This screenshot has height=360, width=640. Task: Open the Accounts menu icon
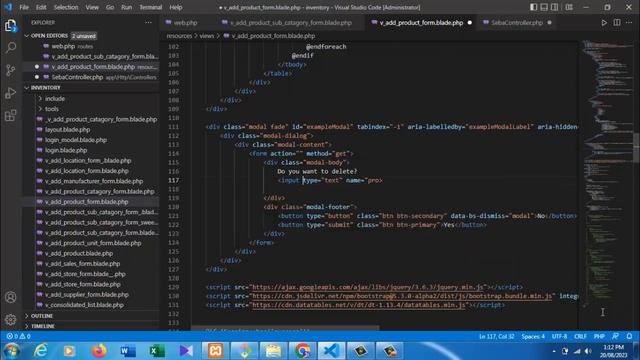click(11, 297)
